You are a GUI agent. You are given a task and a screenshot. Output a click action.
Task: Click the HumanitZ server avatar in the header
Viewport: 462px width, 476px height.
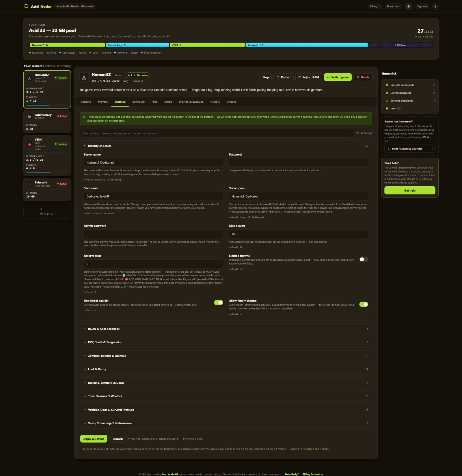[84, 77]
